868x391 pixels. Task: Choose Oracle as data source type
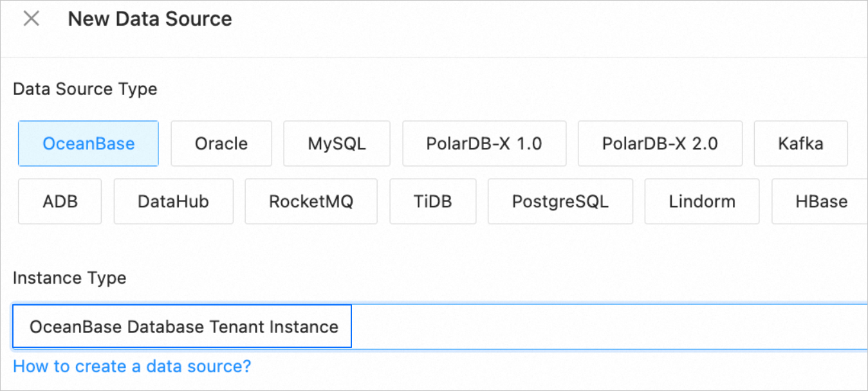(221, 143)
